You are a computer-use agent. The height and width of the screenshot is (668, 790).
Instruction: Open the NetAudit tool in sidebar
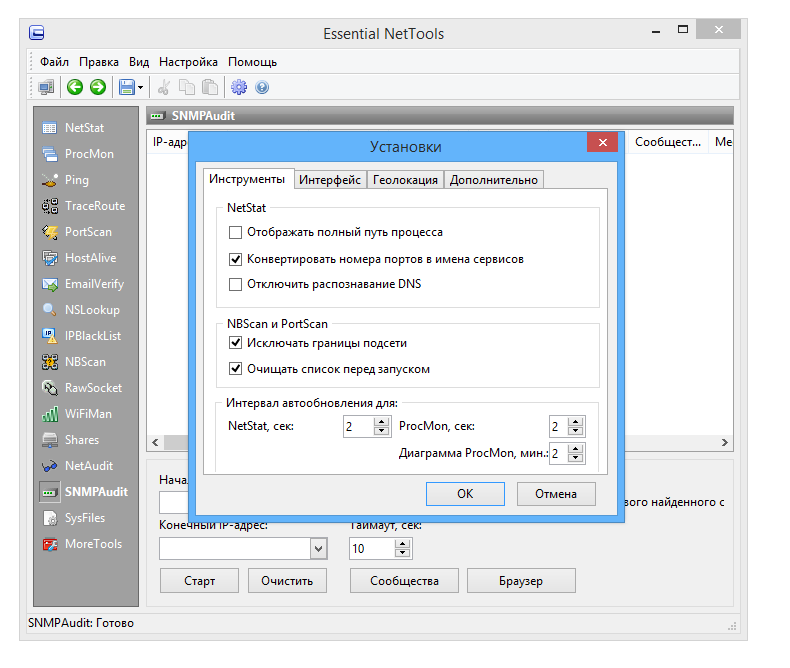pyautogui.click(x=78, y=466)
